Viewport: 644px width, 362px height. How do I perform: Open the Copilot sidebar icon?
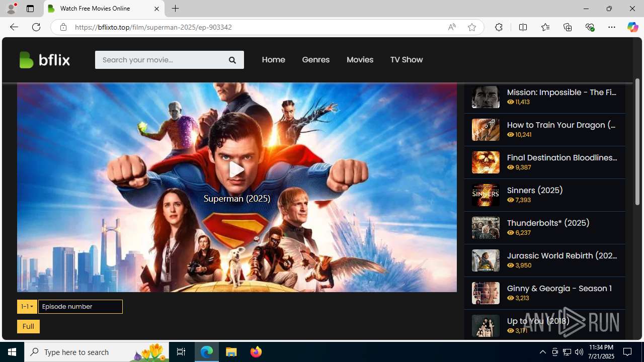point(632,27)
